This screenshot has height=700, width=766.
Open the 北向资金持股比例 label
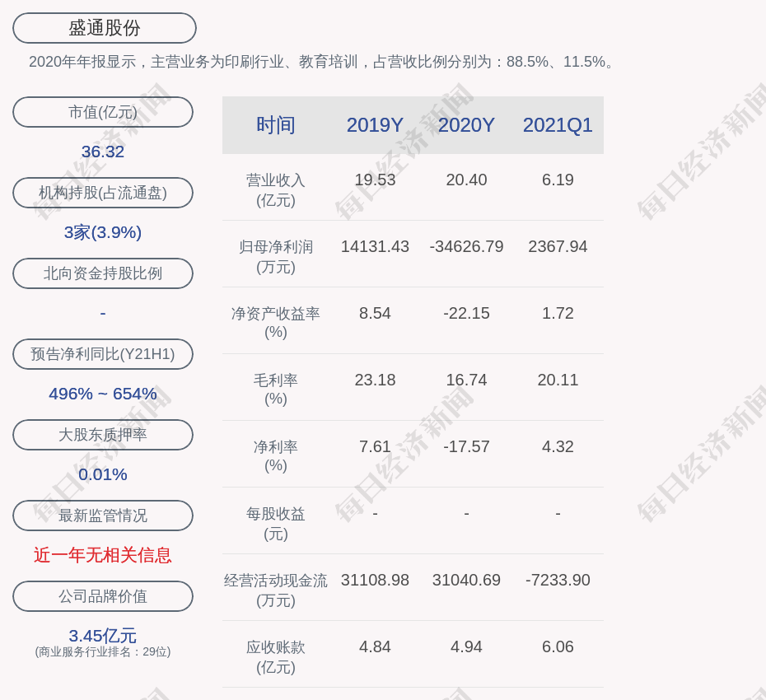(103, 273)
